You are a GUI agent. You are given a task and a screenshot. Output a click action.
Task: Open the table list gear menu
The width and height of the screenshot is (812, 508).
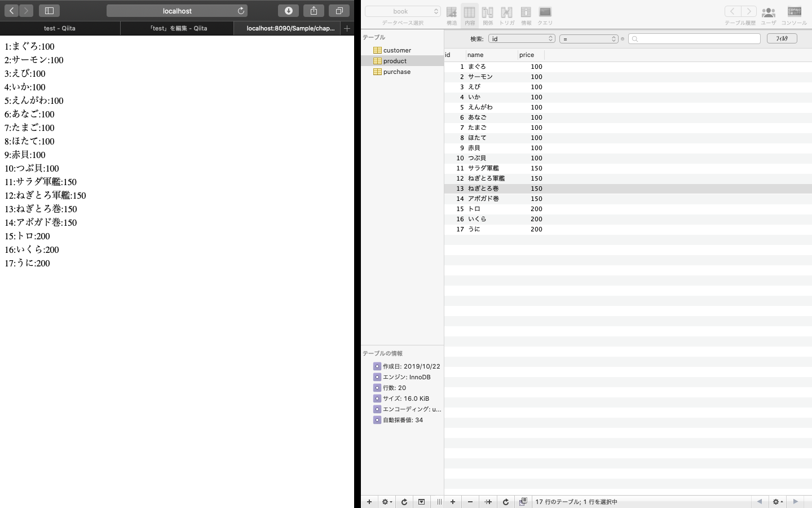[387, 502]
